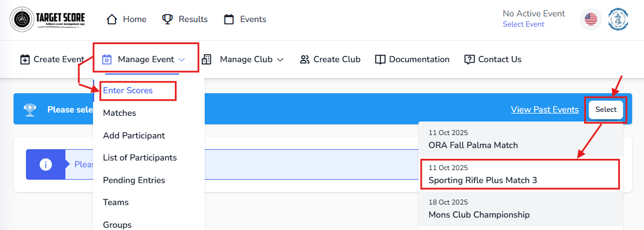This screenshot has width=644, height=230.
Task: Open the View Past Events link
Action: (x=545, y=110)
